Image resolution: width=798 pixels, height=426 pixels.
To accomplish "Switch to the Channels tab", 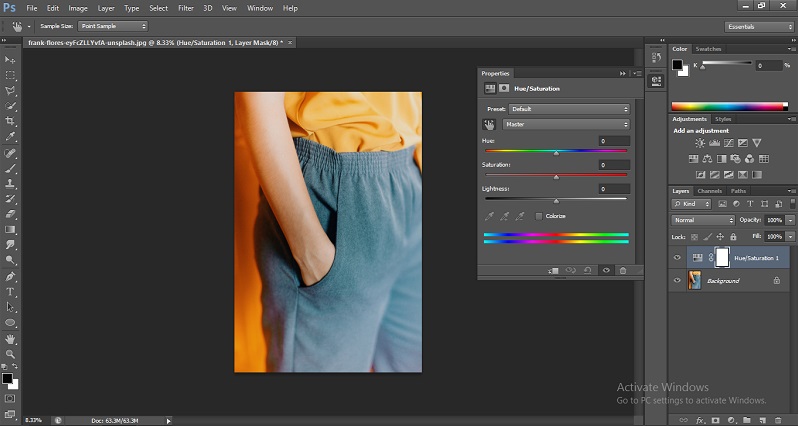I will pos(709,191).
